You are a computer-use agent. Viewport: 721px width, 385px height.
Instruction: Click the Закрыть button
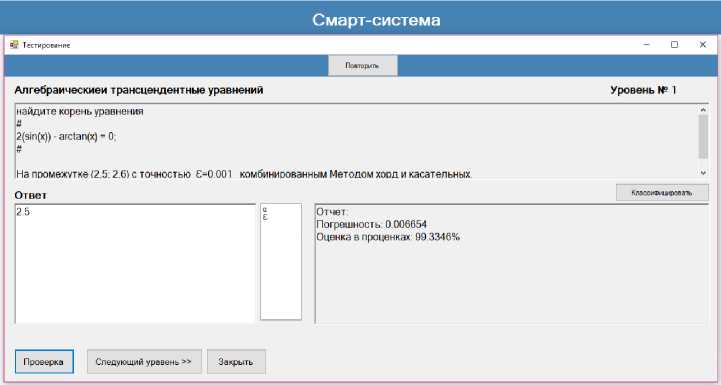[x=236, y=362]
